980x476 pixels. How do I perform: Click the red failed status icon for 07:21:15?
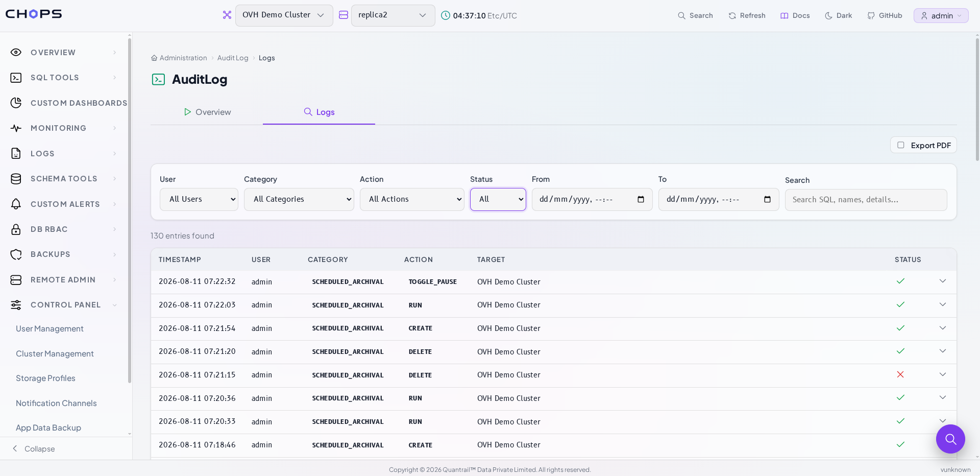pyautogui.click(x=900, y=375)
